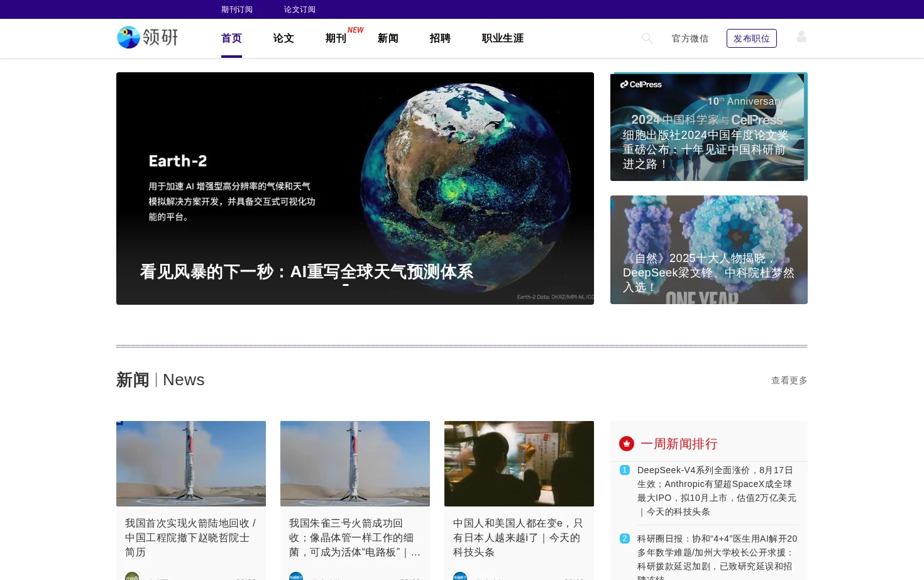Select the 首页 navigation tab
The width and height of the screenshot is (924, 580).
[x=231, y=38]
